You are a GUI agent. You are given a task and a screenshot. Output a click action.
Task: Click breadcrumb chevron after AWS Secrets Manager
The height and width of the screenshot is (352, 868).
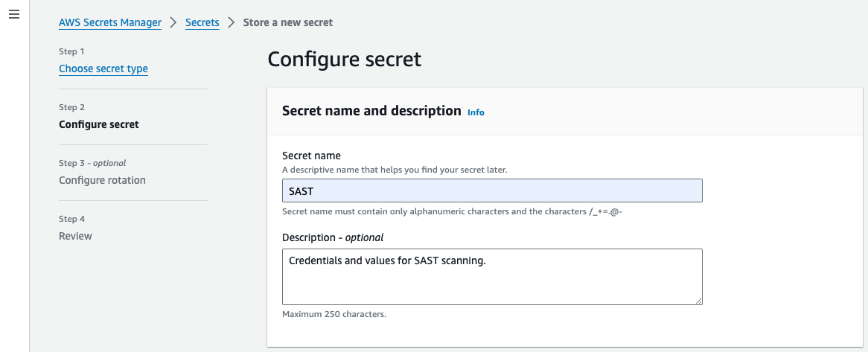pos(173,22)
